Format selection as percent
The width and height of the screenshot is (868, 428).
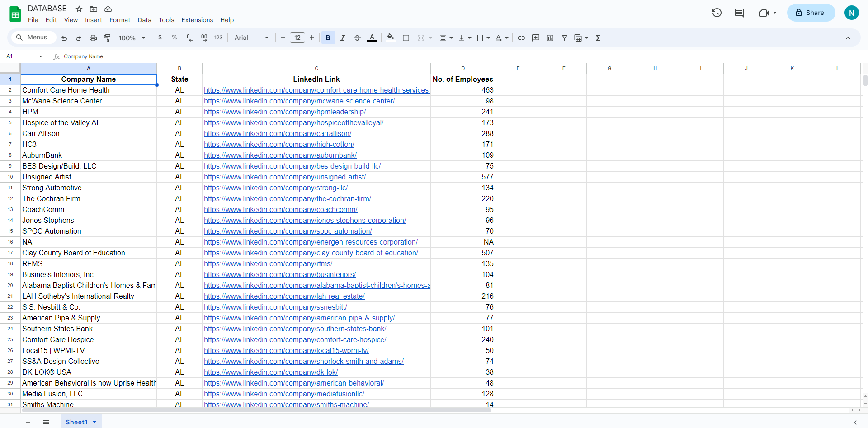click(175, 38)
